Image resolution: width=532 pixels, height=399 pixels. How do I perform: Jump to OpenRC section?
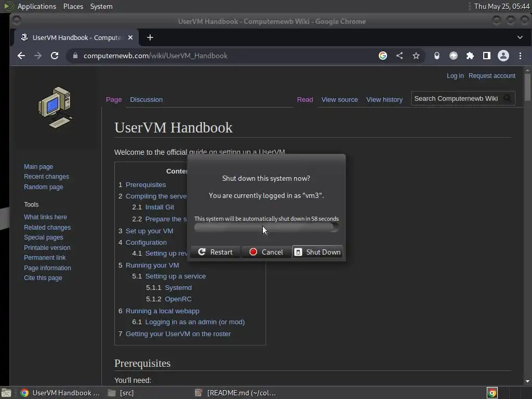178,299
